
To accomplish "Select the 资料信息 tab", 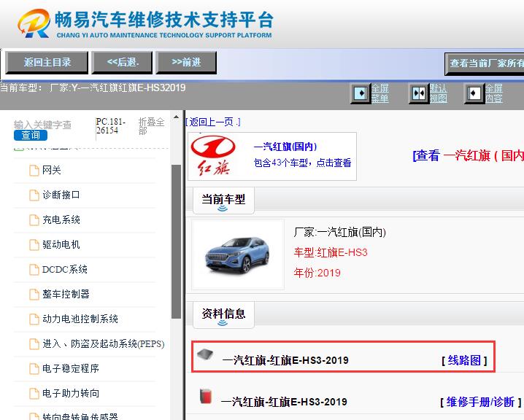I will [x=223, y=315].
